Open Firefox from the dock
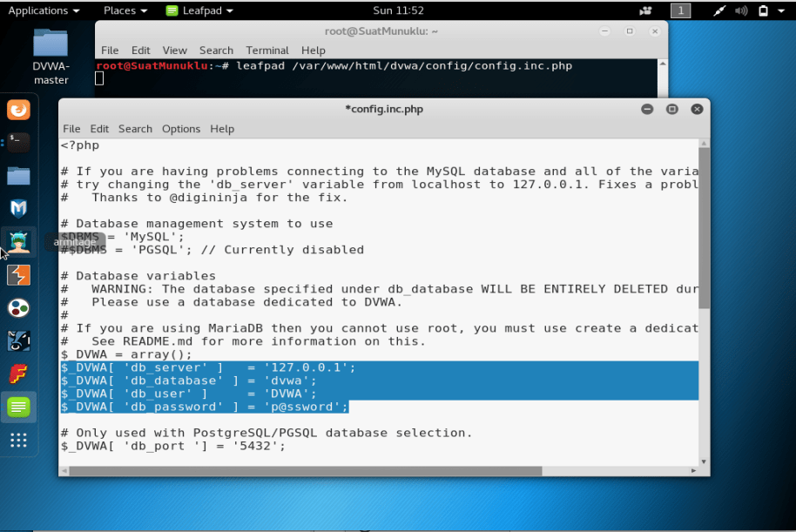 19,110
